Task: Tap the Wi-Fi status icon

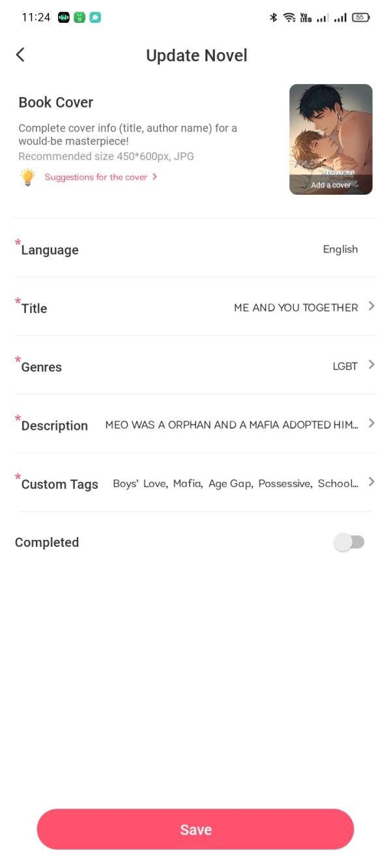Action: (x=289, y=18)
